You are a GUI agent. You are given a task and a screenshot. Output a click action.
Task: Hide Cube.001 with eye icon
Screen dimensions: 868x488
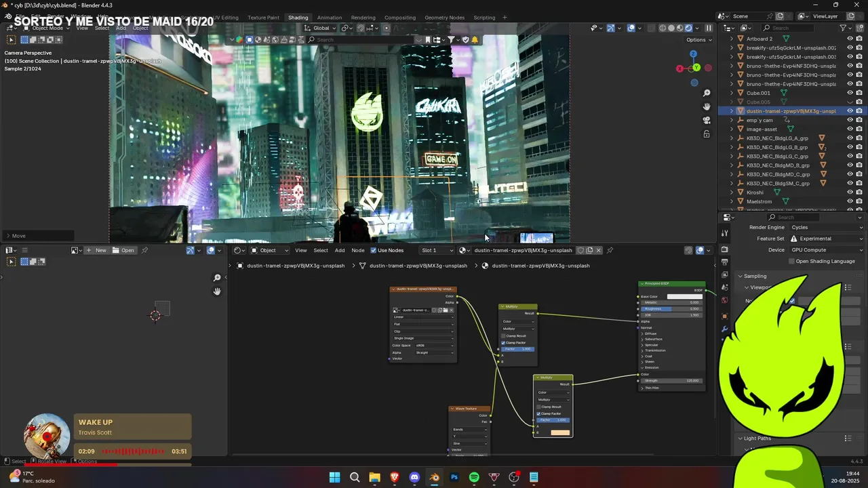(x=850, y=93)
